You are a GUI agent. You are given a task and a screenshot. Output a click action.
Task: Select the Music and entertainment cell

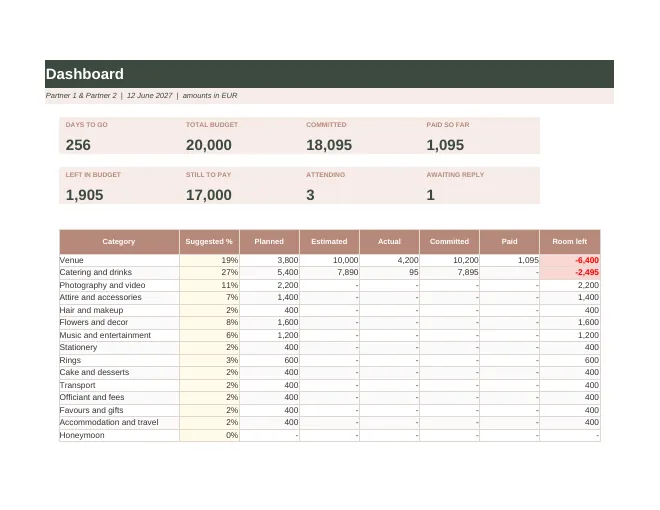click(x=119, y=335)
